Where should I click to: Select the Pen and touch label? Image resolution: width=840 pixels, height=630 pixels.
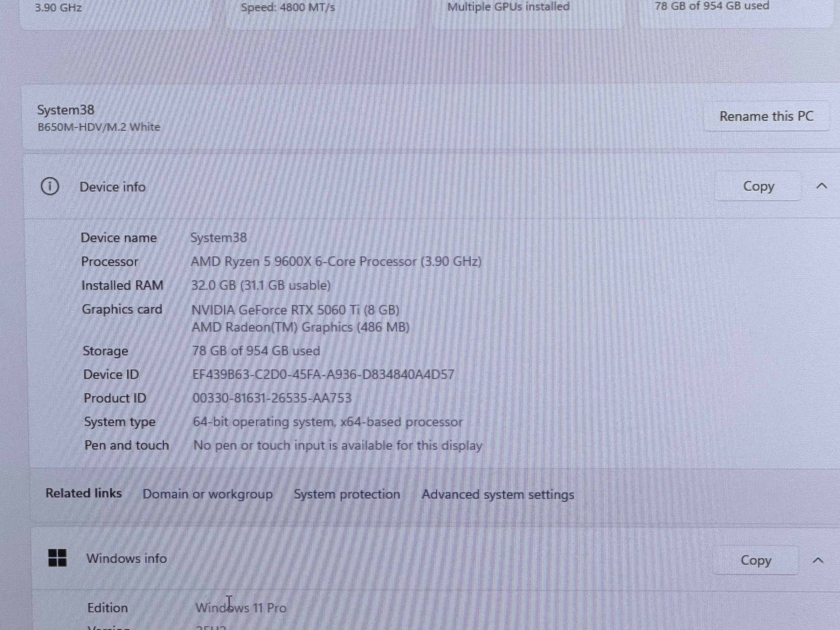point(127,445)
